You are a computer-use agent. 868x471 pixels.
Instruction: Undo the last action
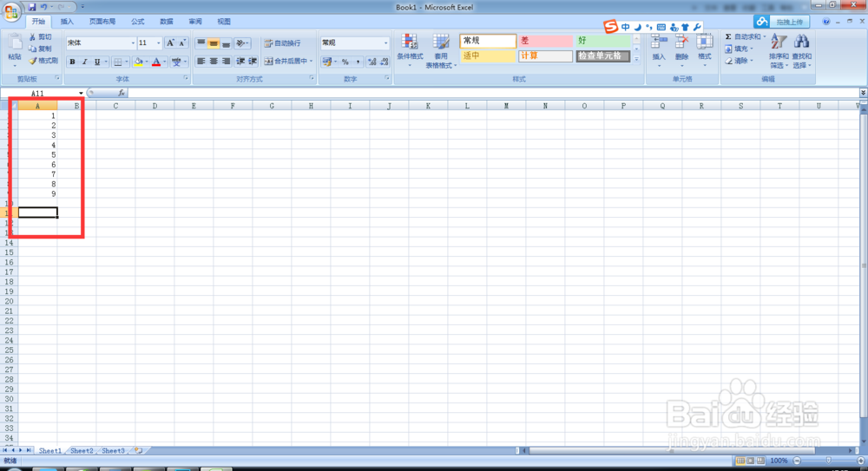click(43, 7)
